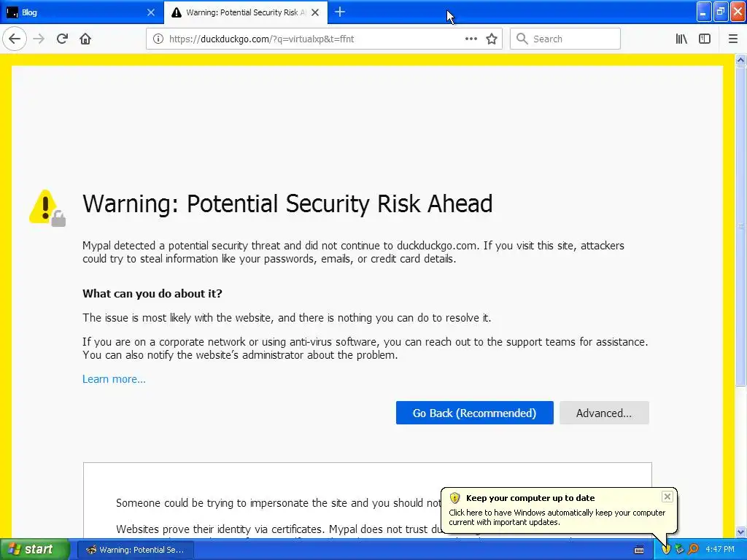
Task: Minimize the Mypal browser window
Action: click(704, 12)
